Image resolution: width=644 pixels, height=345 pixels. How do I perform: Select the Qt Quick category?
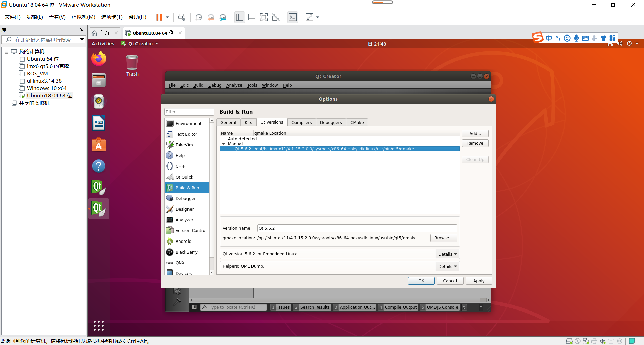[184, 177]
